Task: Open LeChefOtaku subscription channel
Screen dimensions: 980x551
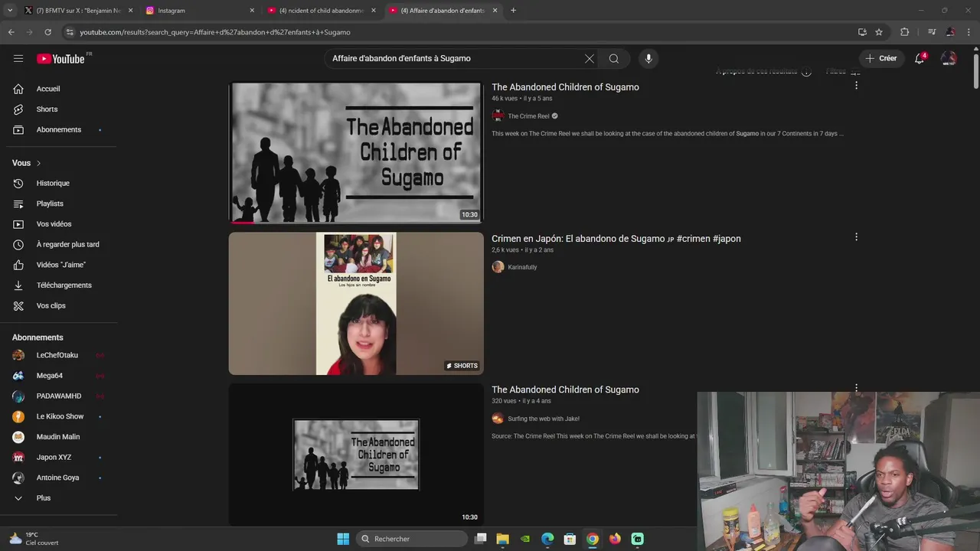Action: click(x=59, y=355)
